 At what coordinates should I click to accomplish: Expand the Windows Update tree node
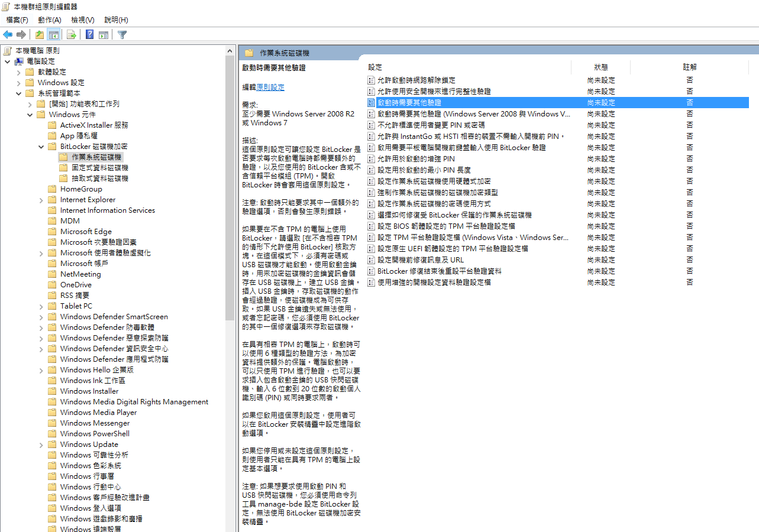coord(41,445)
